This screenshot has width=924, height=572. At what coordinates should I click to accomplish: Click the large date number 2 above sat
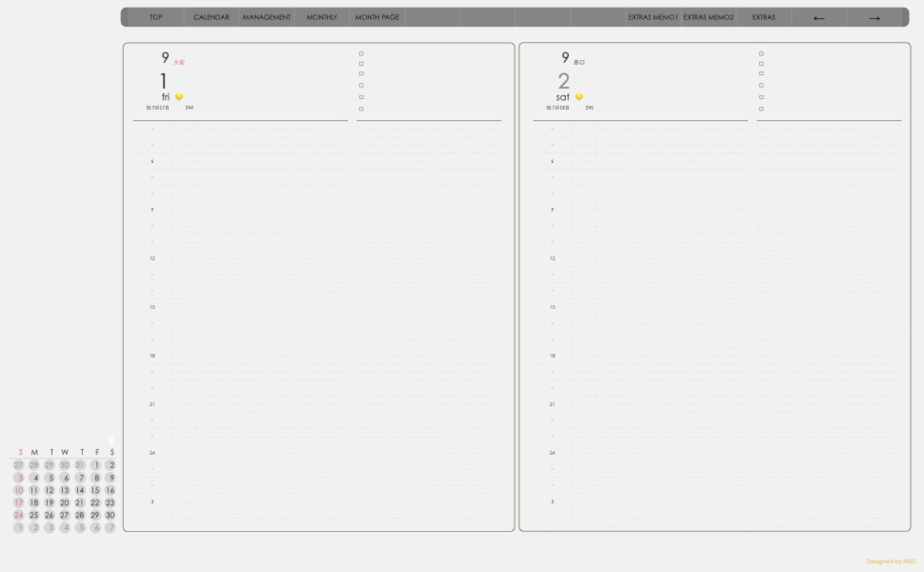(564, 81)
